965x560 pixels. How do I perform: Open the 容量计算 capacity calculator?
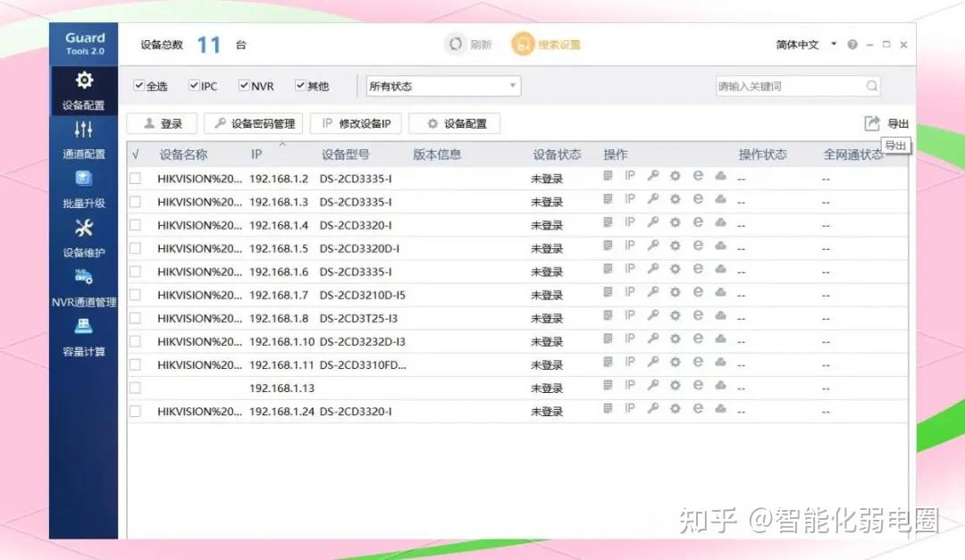(x=83, y=338)
